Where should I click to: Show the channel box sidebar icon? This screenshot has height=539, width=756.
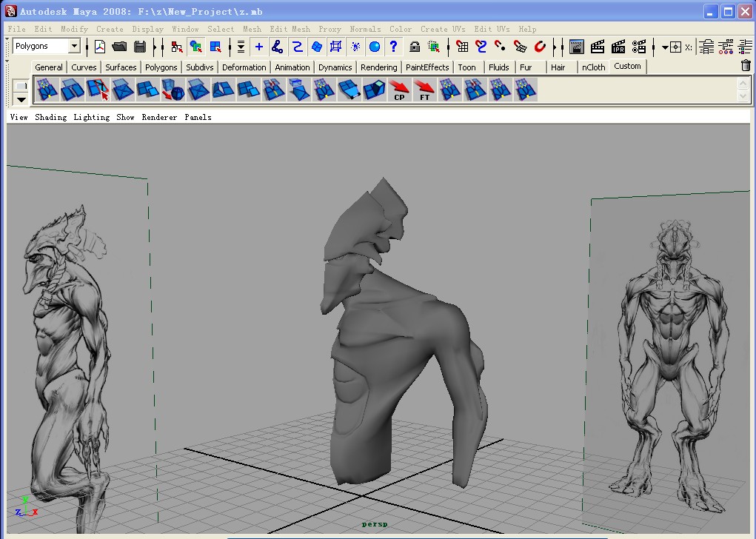(744, 47)
